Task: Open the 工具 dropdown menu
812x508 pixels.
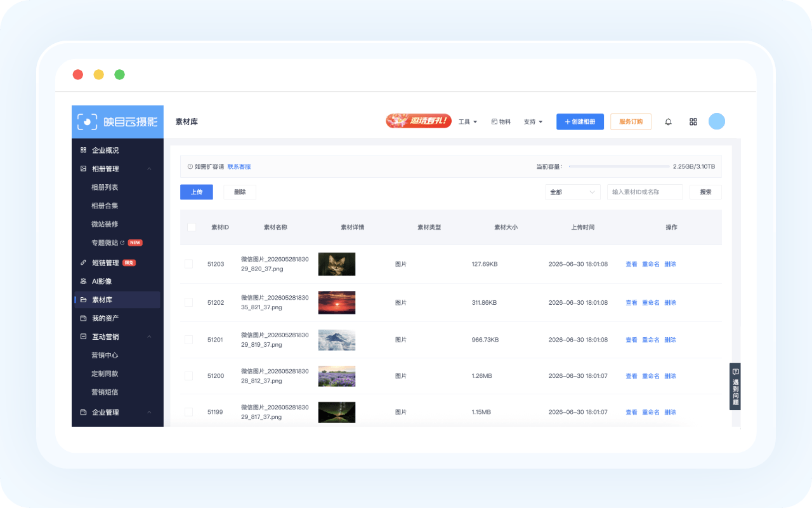Action: point(468,122)
